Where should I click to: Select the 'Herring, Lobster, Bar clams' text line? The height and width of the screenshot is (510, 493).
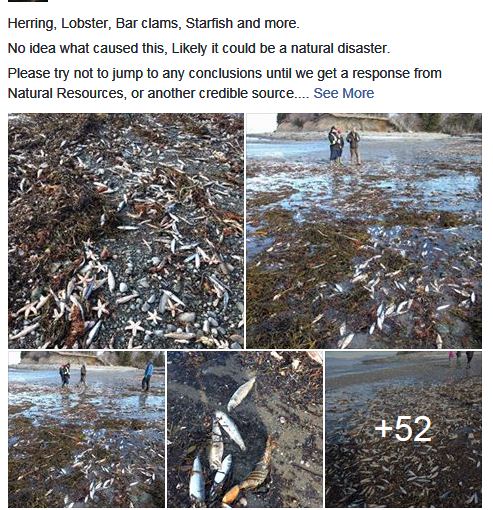point(153,23)
